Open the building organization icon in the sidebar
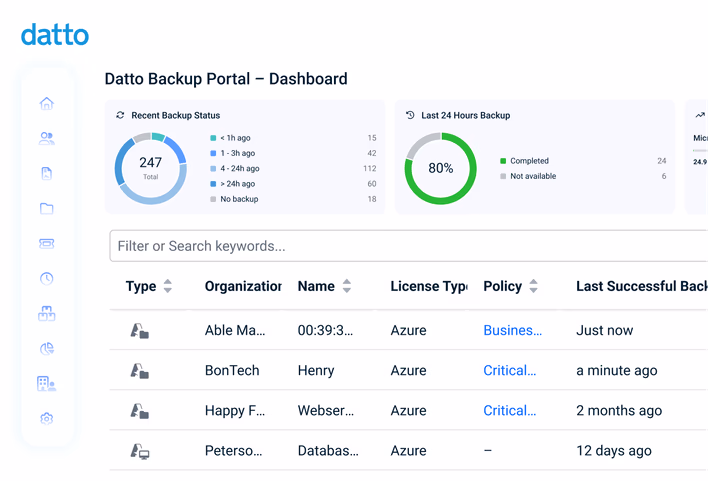Screen dimensions: 708x481 47,383
